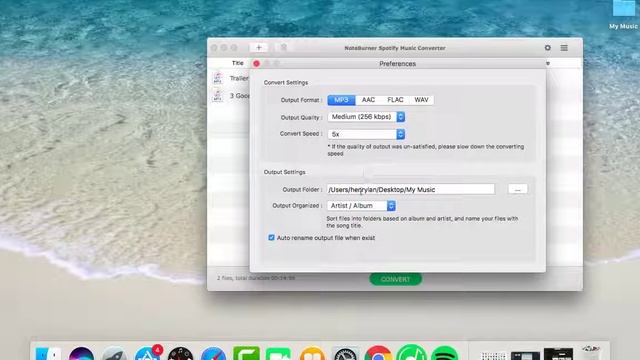640x360 pixels.
Task: Select MP3 output format
Action: tap(341, 100)
